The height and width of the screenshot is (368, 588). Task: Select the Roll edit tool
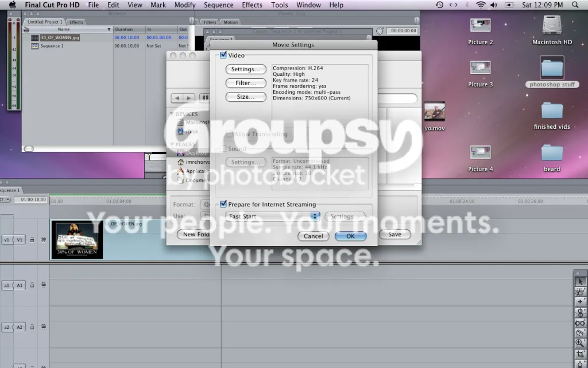(580, 312)
